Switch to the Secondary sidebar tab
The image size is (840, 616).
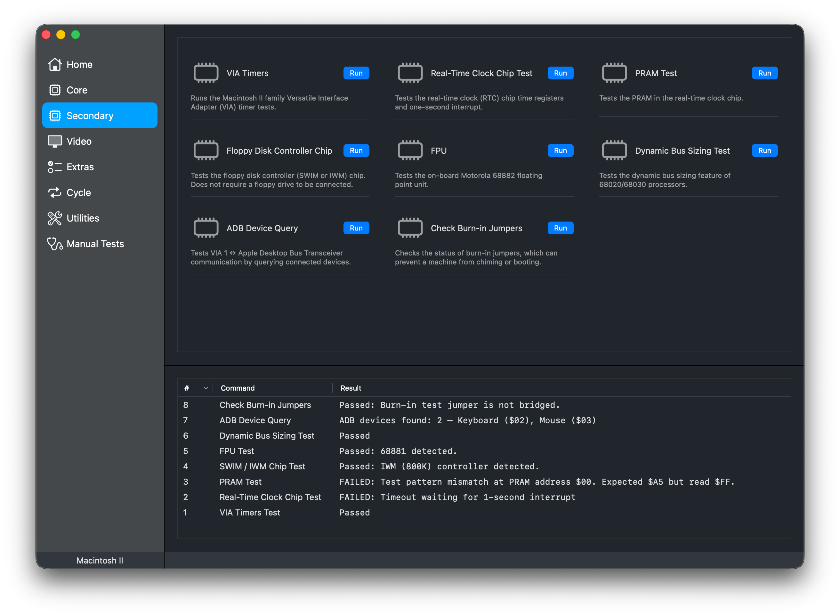tap(100, 116)
